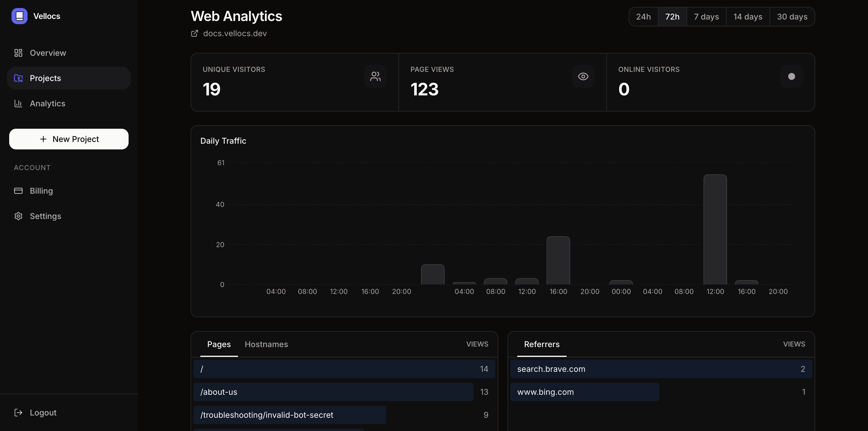This screenshot has height=431, width=868.
Task: Toggle the page views eye icon
Action: [x=583, y=76]
